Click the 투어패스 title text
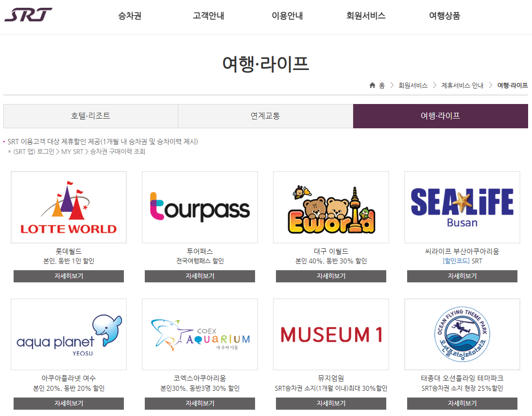Screen dimensions: 532x416 click(200, 251)
